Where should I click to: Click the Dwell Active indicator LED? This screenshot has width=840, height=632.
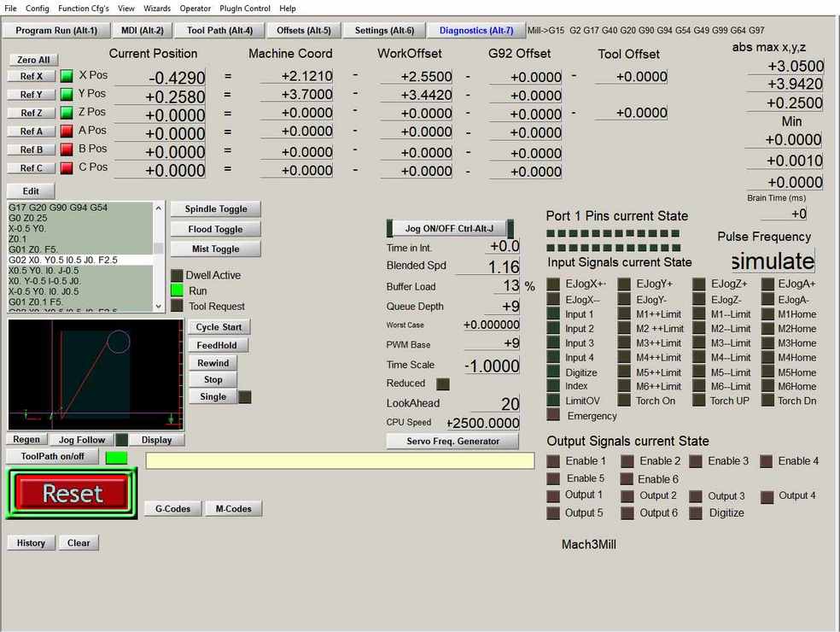177,275
